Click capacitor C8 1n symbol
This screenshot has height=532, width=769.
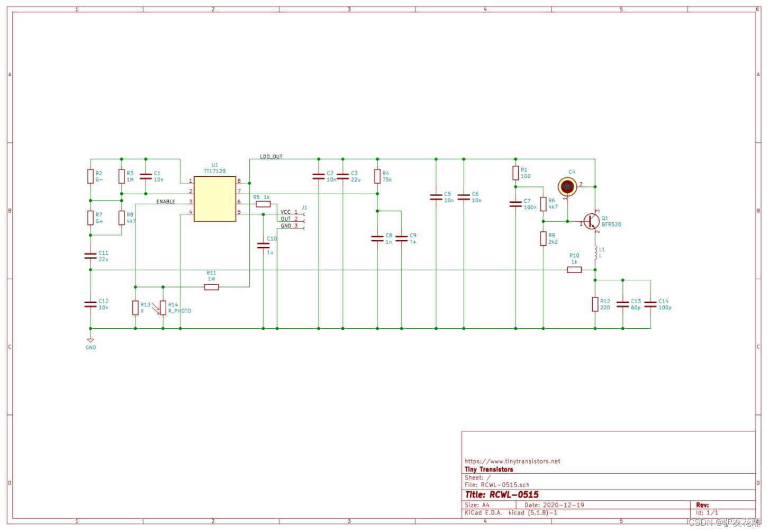click(377, 239)
